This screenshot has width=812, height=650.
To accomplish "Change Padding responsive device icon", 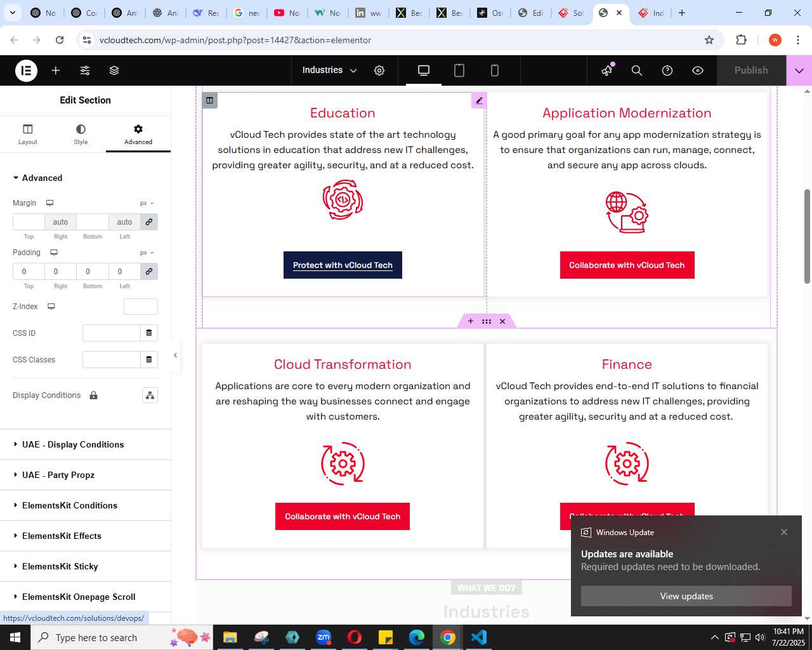I will pyautogui.click(x=54, y=253).
